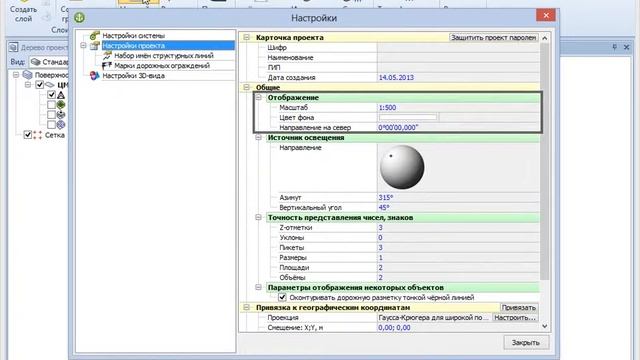Click the red dotted Сетка grid icon
This screenshot has height=360, width=640.
[x=38, y=135]
